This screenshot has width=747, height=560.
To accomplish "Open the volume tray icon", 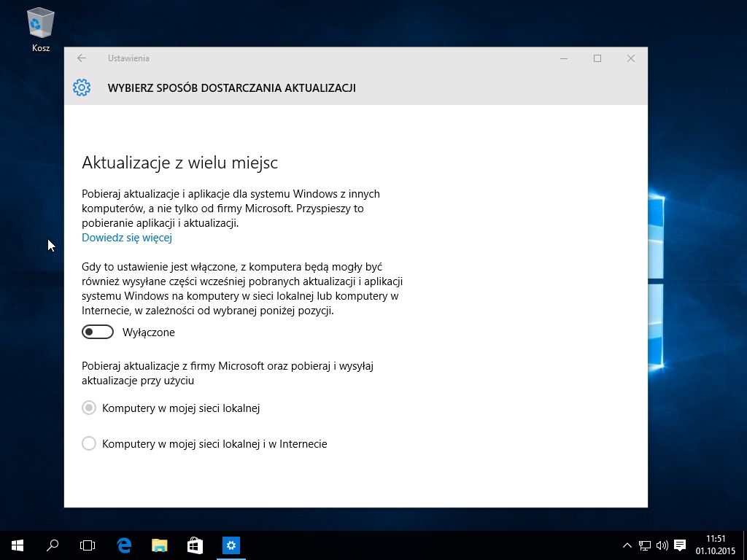I will click(662, 545).
